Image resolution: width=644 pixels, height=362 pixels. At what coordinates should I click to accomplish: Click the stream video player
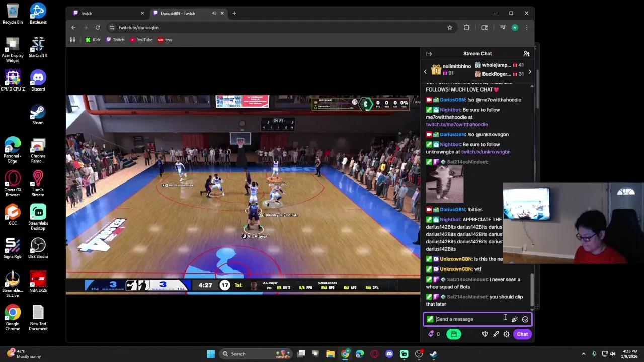point(243,194)
